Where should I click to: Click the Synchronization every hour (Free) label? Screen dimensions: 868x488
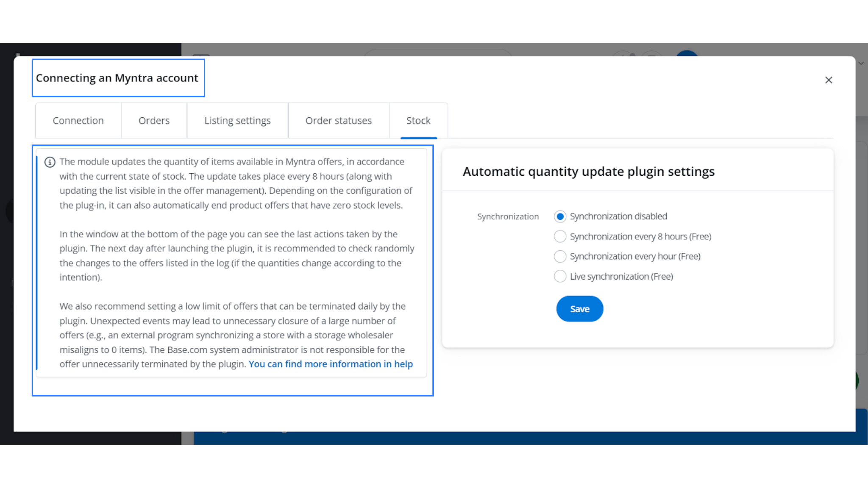coord(635,256)
